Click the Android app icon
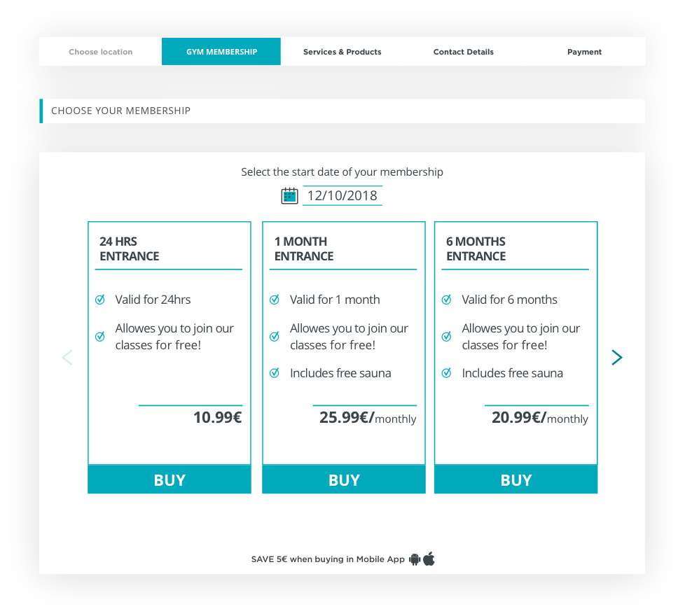Screen dimensions: 685x616 tap(415, 559)
